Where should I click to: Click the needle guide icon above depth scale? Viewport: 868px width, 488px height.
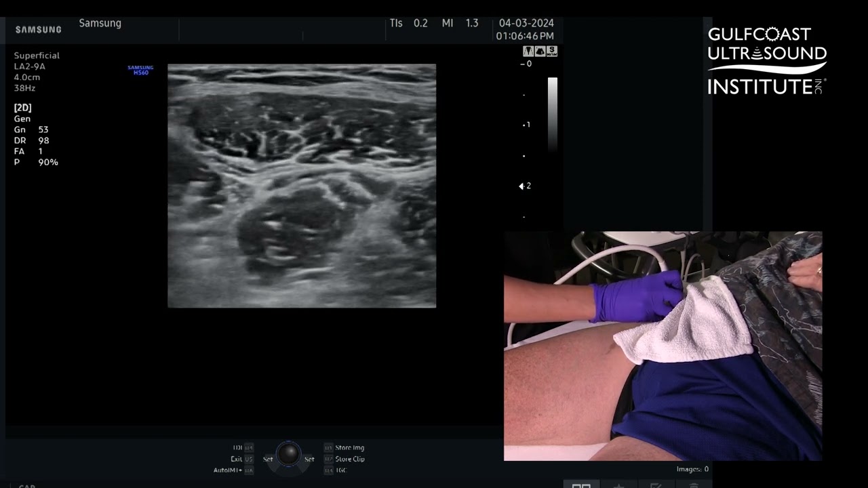(528, 52)
